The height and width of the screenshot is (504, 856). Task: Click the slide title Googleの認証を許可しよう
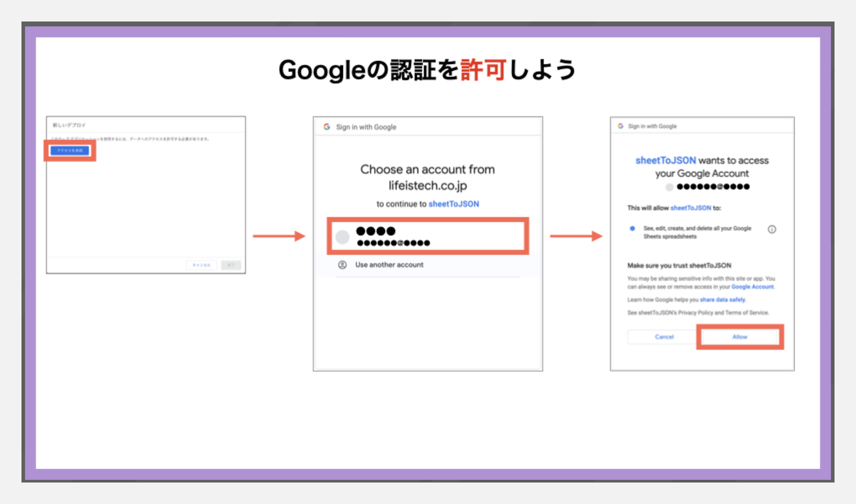point(428,70)
